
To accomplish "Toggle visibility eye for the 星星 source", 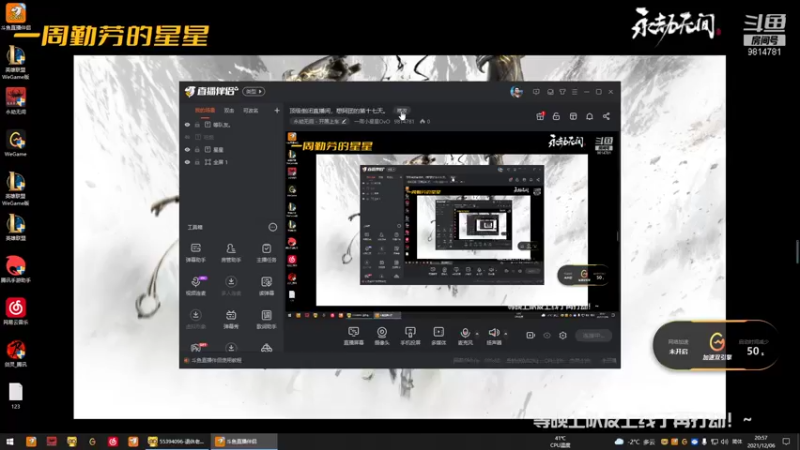I will pyautogui.click(x=187, y=149).
